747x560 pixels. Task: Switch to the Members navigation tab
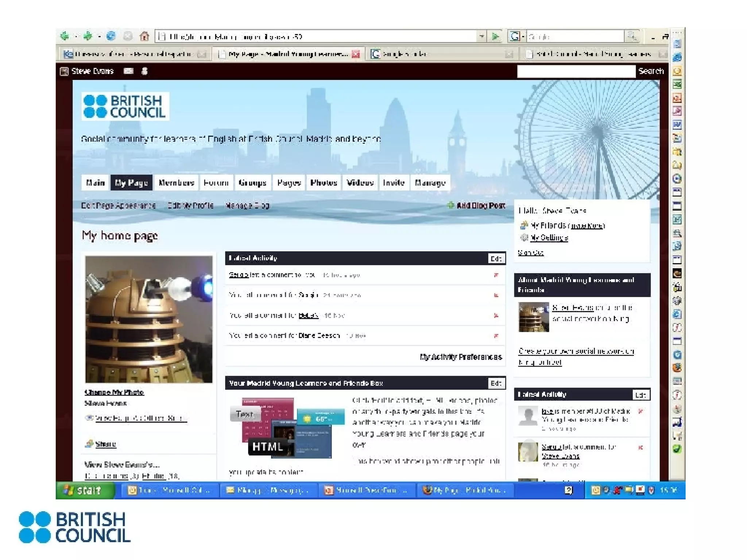tap(176, 183)
